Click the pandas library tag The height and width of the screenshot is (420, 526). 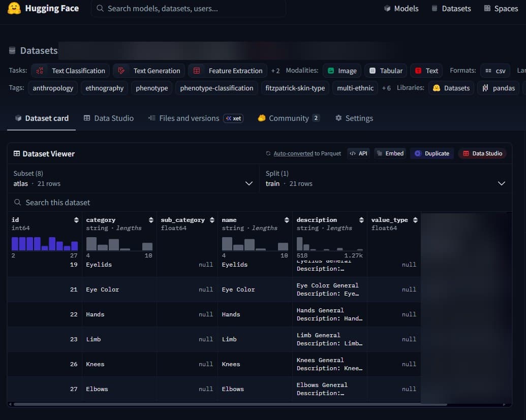pos(499,88)
